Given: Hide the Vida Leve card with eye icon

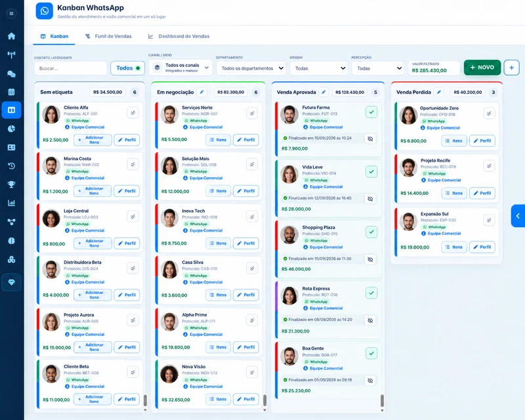Looking at the screenshot, I should pyautogui.click(x=370, y=199).
